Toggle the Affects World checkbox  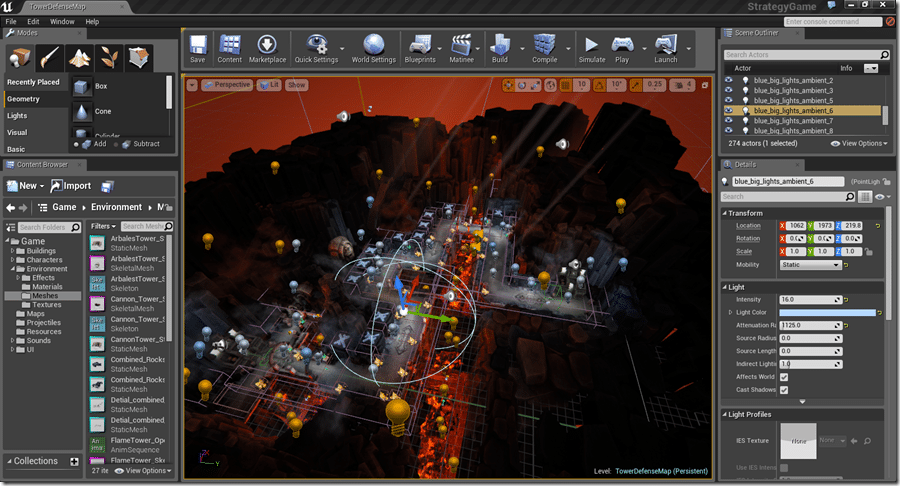tap(784, 377)
